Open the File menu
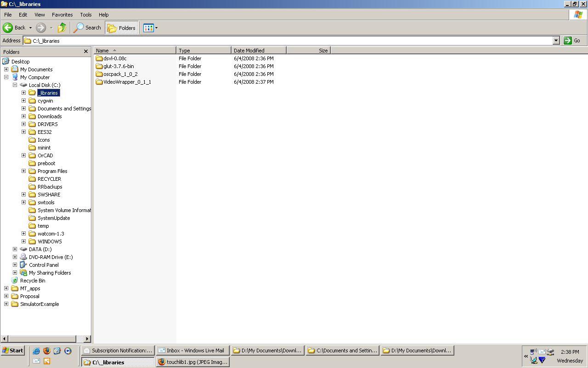The image size is (588, 368). [x=8, y=15]
